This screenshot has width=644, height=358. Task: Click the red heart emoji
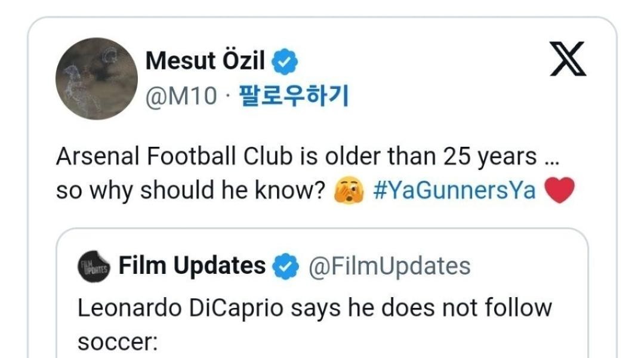click(x=559, y=191)
